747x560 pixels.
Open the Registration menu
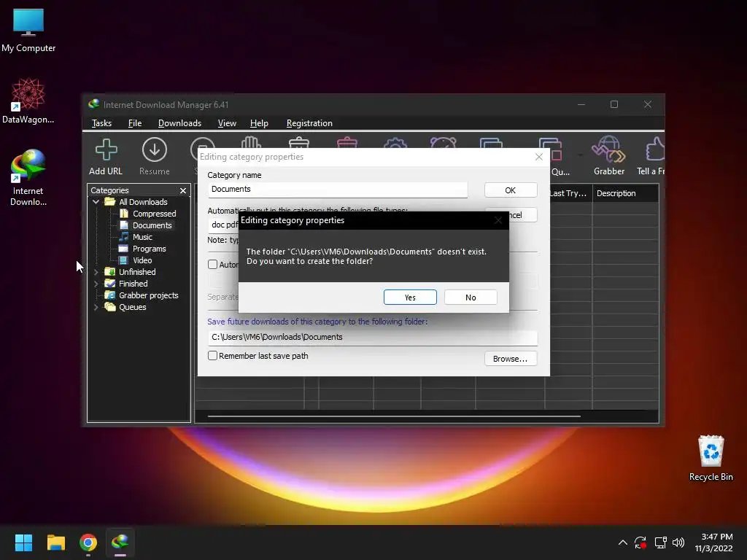309,123
